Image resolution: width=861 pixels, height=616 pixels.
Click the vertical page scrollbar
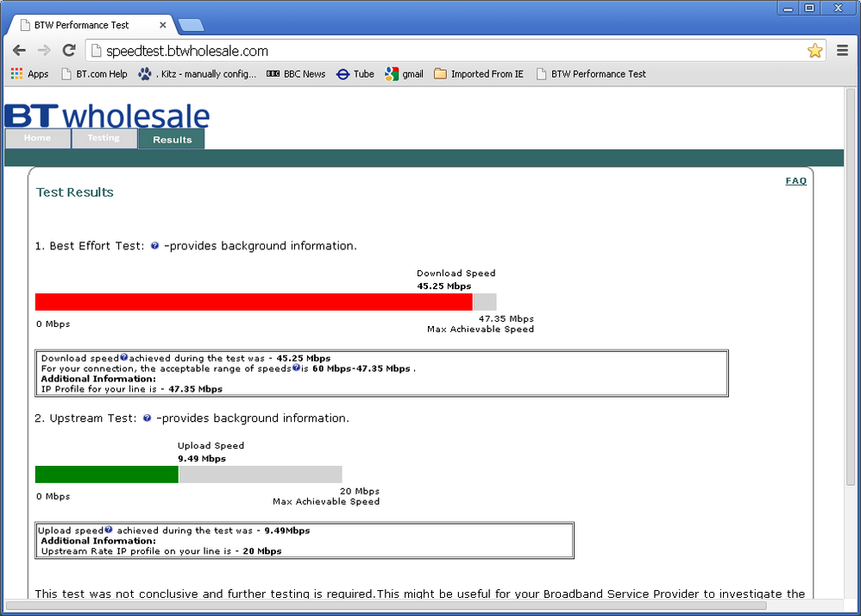(851, 286)
